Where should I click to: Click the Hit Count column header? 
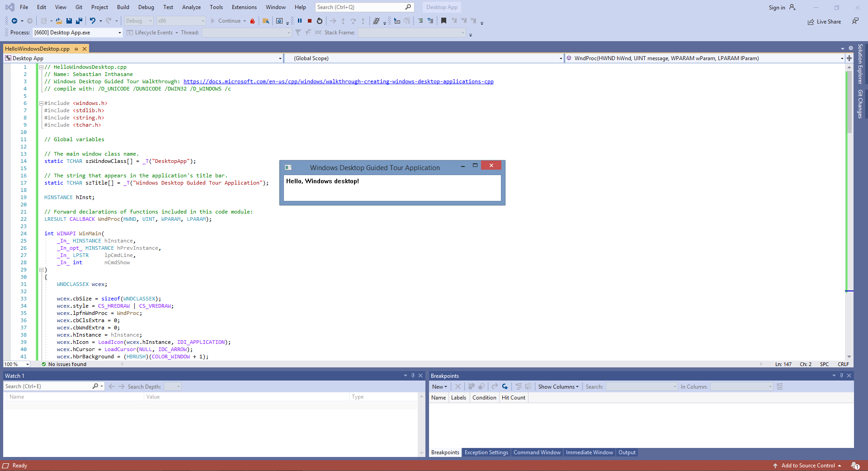pos(514,398)
